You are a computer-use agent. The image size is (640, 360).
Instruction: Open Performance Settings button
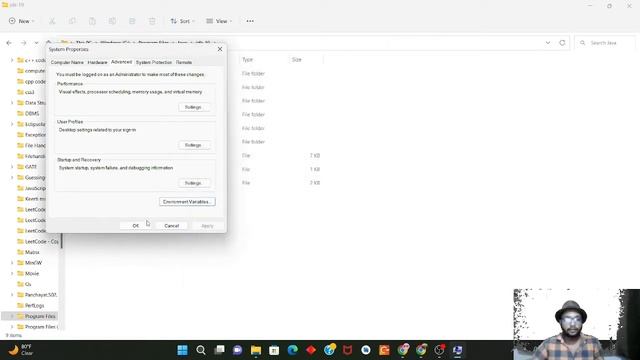click(x=194, y=107)
